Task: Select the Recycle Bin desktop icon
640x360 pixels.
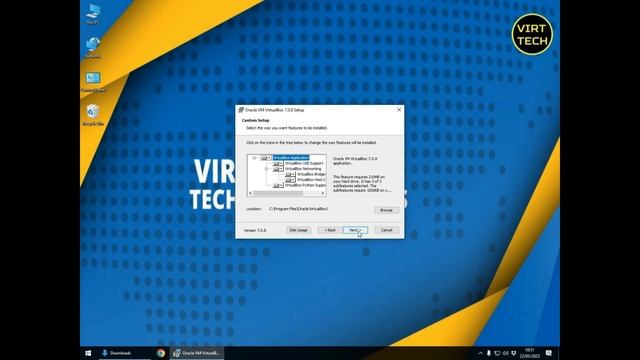Action: pyautogui.click(x=93, y=115)
